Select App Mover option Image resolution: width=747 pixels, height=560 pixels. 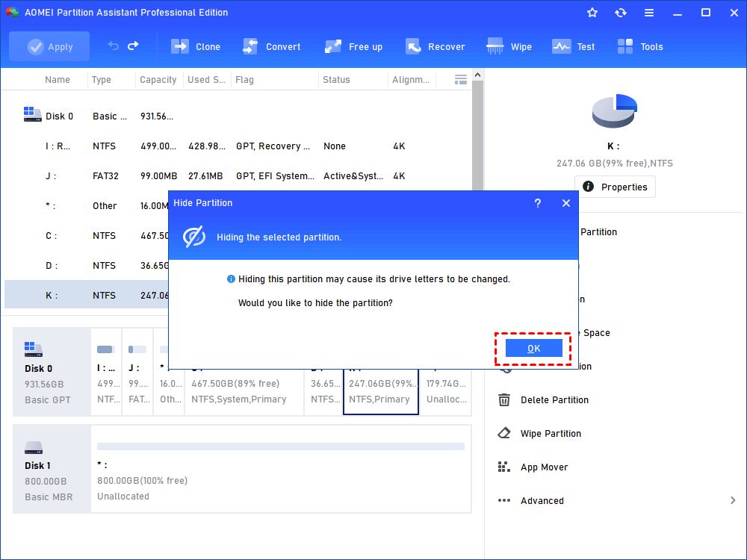[x=533, y=467]
